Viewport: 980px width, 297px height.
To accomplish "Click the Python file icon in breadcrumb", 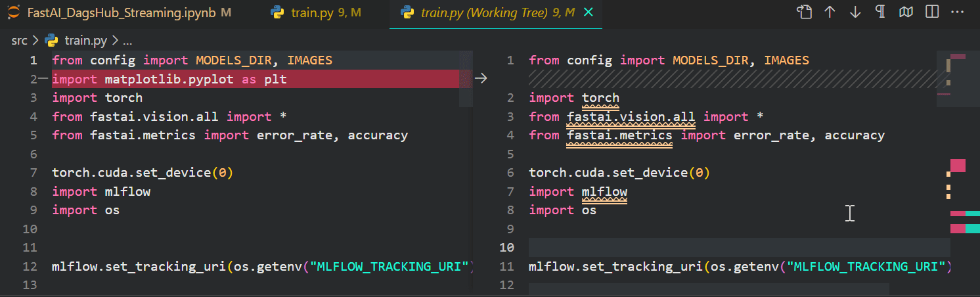I will [51, 41].
